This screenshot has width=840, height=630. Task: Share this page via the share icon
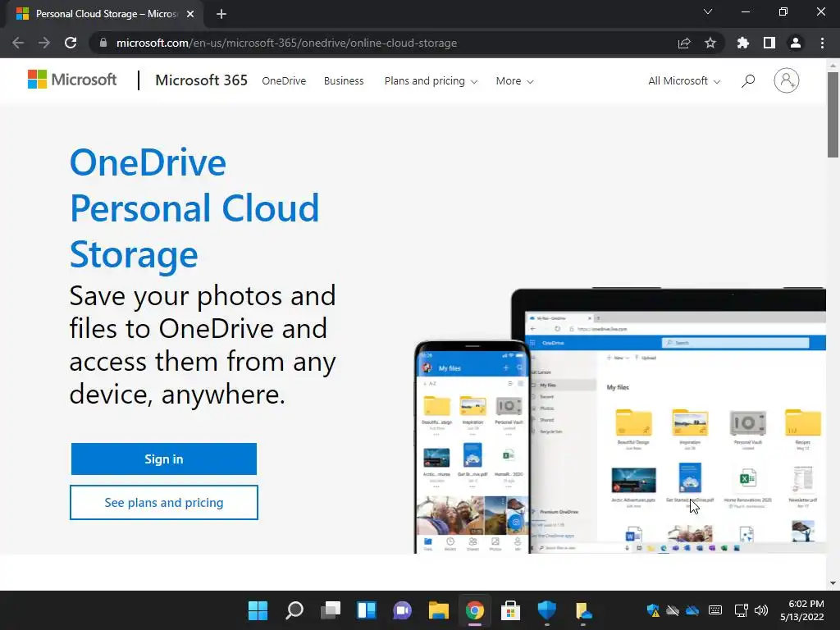684,43
